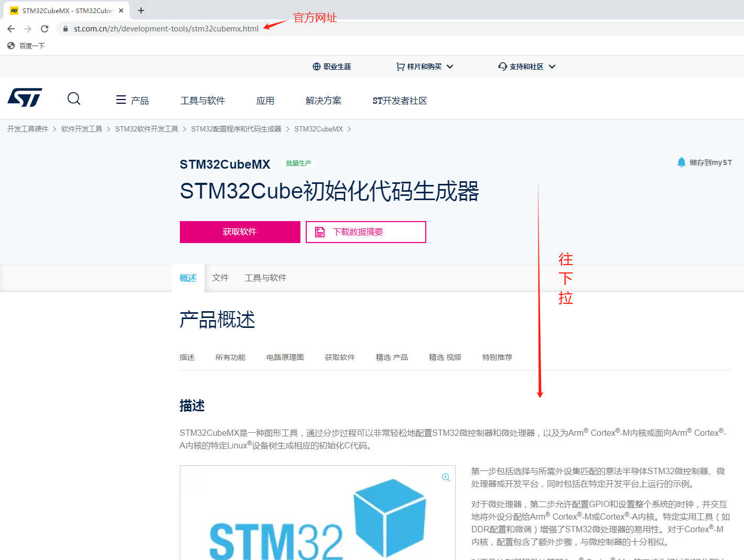Click the STM32CubeMX product title
This screenshot has width=744, height=560.
coord(225,164)
